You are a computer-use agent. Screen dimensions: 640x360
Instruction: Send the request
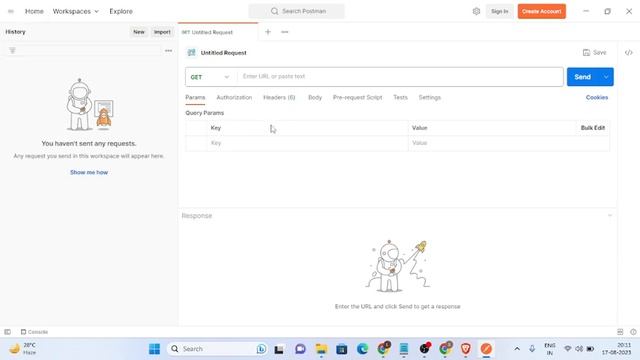[582, 77]
